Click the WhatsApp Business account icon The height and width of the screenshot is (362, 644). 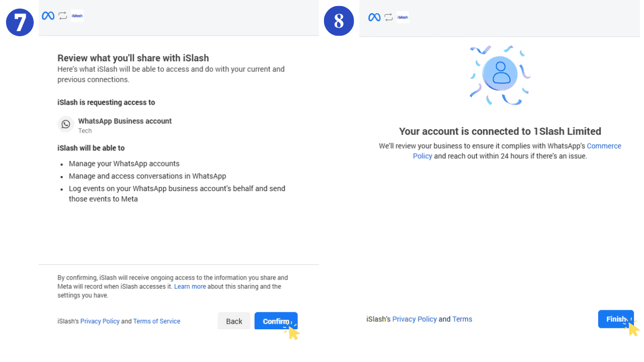click(x=66, y=124)
